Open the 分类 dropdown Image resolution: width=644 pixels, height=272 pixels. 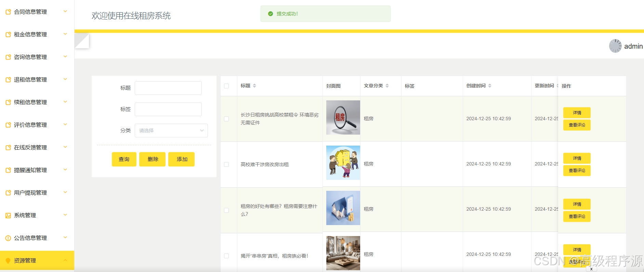click(x=171, y=131)
